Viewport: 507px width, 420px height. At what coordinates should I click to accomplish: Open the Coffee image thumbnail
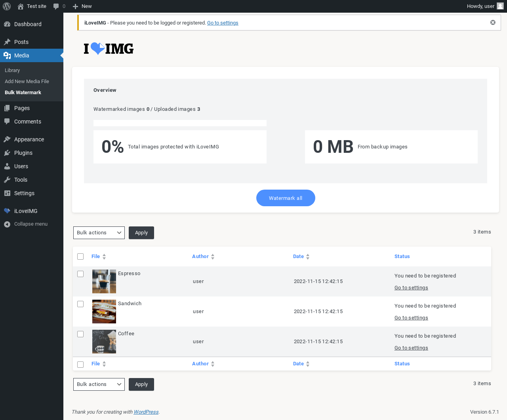pyautogui.click(x=104, y=342)
